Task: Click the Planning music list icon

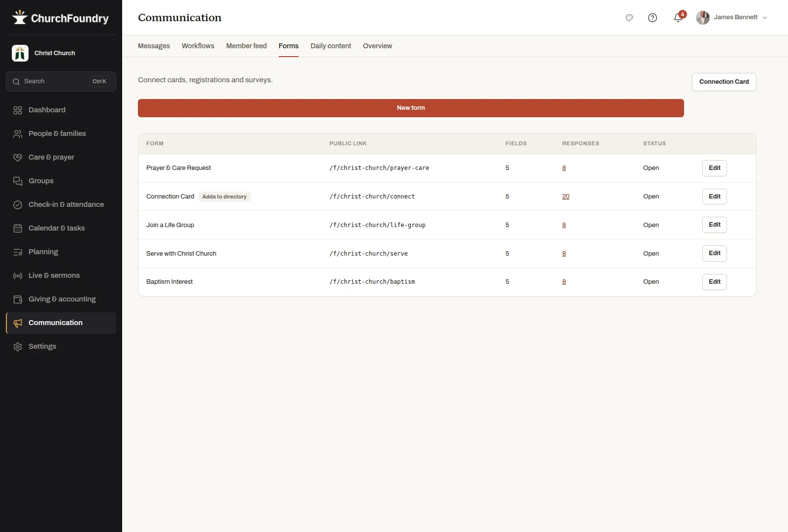Action: pos(18,252)
